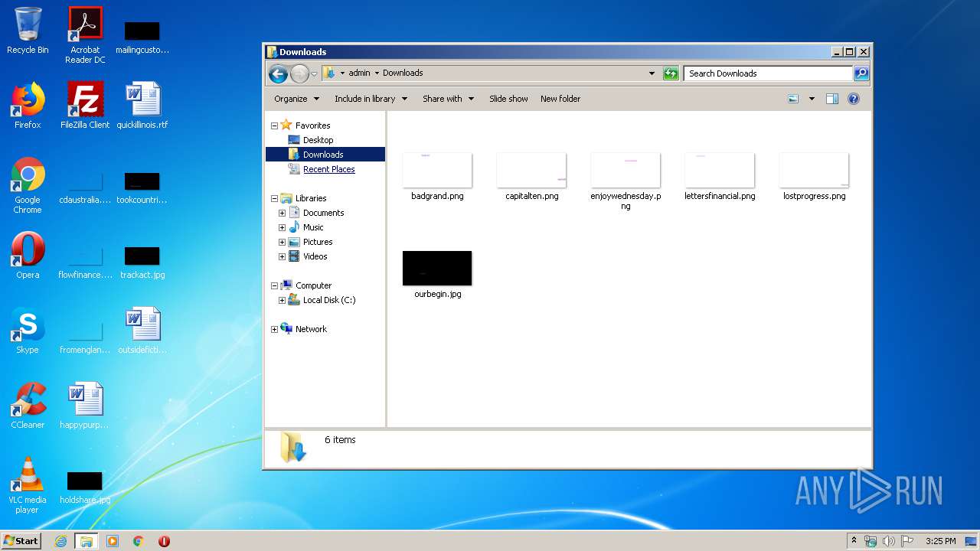Refresh the Downloads folder view

671,73
